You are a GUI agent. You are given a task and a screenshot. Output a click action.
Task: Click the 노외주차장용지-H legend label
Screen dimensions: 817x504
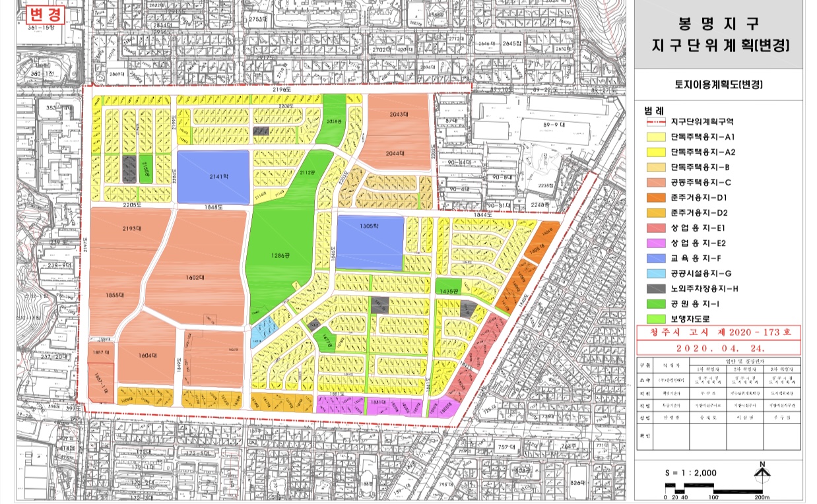tap(705, 289)
